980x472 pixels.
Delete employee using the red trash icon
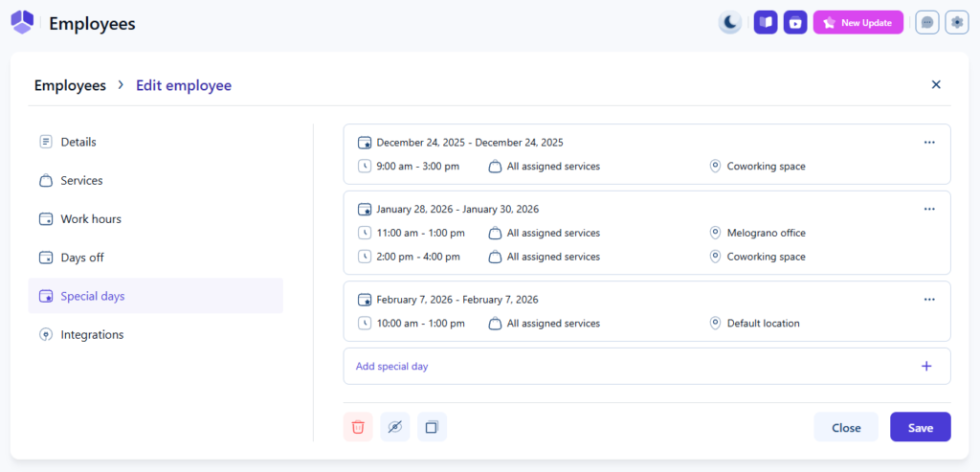[358, 427]
